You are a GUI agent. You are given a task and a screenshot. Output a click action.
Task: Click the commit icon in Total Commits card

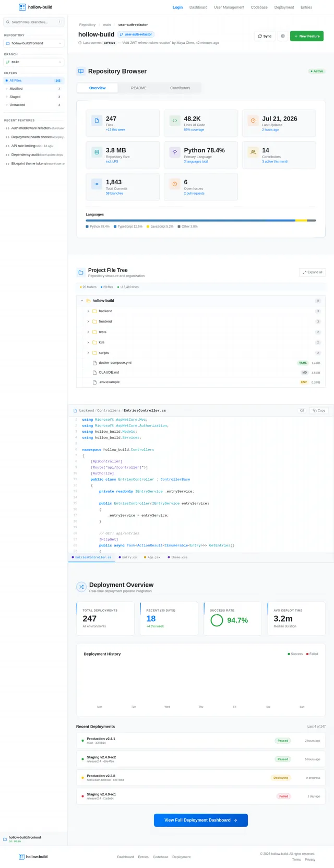(x=97, y=184)
